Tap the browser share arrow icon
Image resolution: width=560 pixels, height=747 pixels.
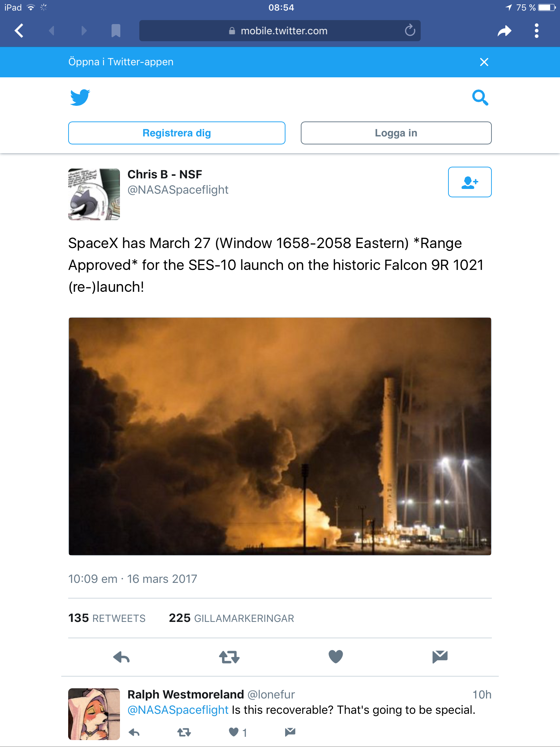pos(505,31)
